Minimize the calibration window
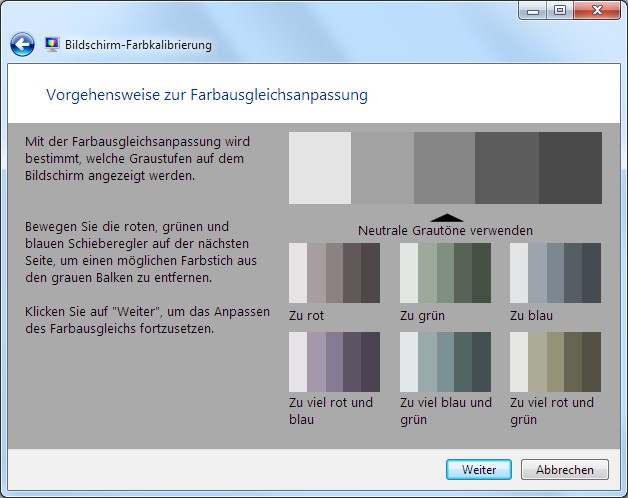628x498 pixels. click(533, 10)
